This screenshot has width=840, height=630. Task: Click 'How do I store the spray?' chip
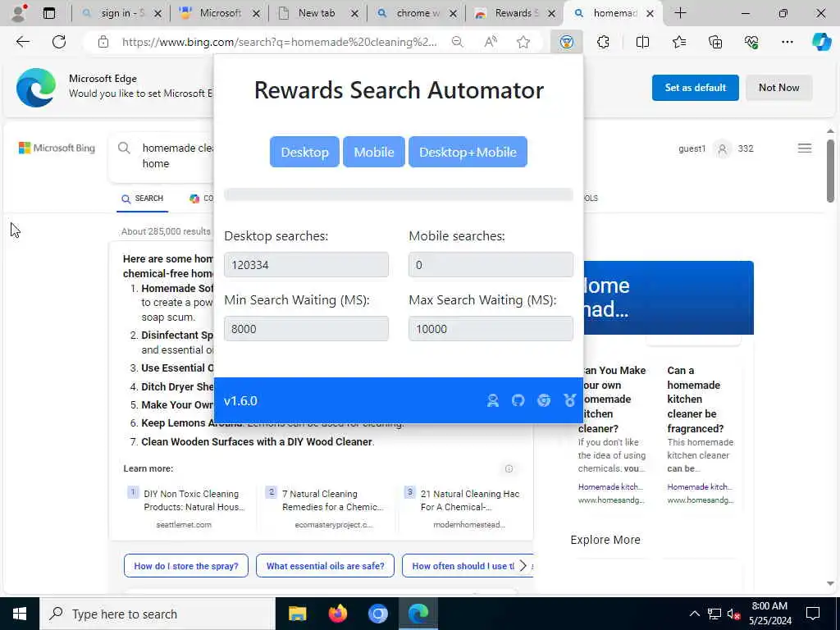[x=186, y=566]
